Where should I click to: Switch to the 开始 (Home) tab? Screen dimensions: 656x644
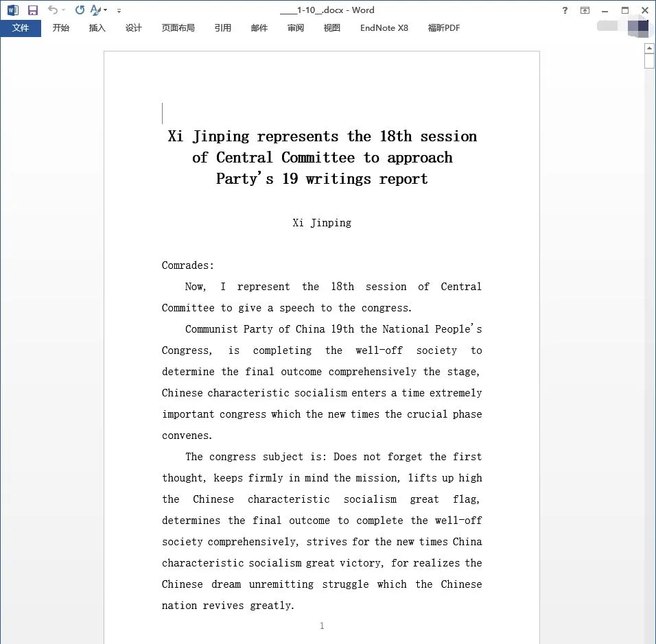coord(60,28)
